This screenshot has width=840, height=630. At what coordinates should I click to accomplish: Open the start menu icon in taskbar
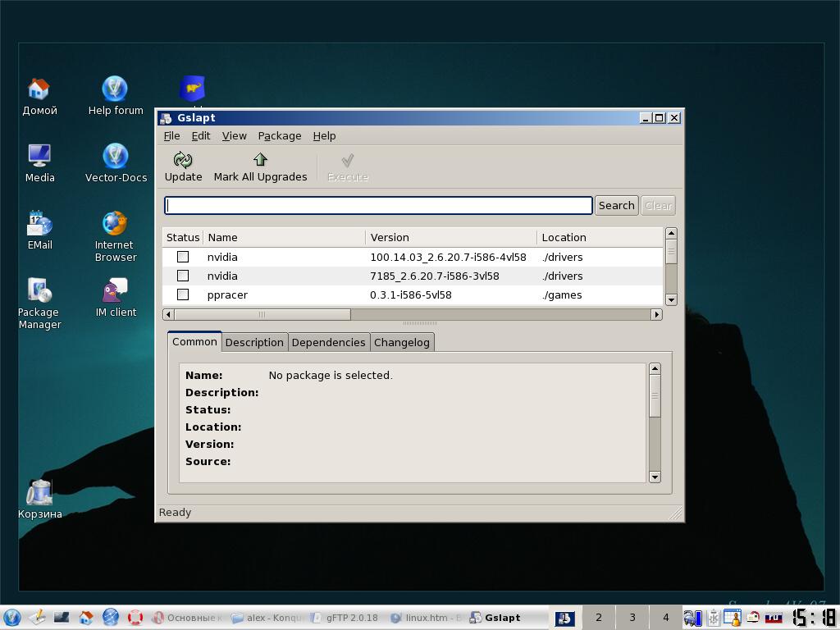pos(11,617)
